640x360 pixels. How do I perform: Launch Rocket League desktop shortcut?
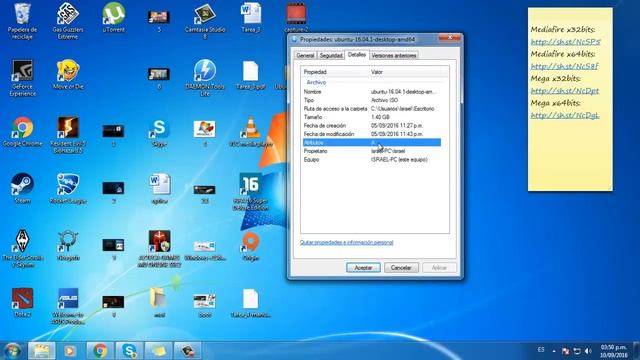[x=68, y=189]
